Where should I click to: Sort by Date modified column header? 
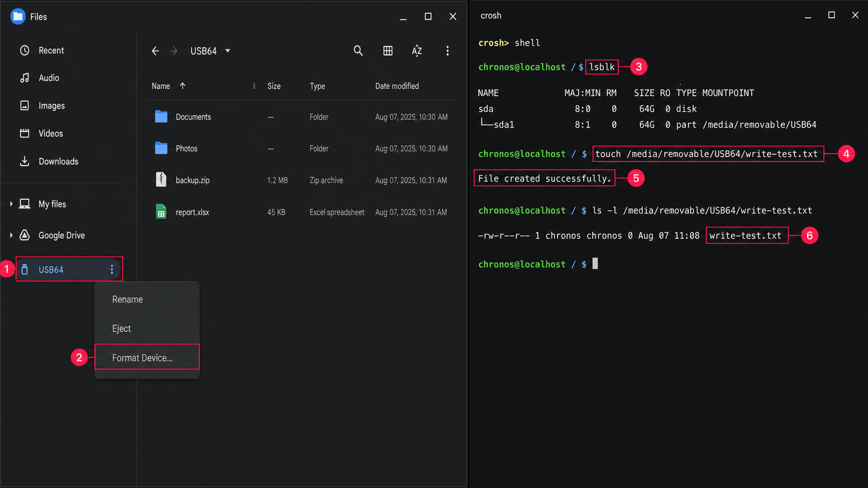[397, 86]
